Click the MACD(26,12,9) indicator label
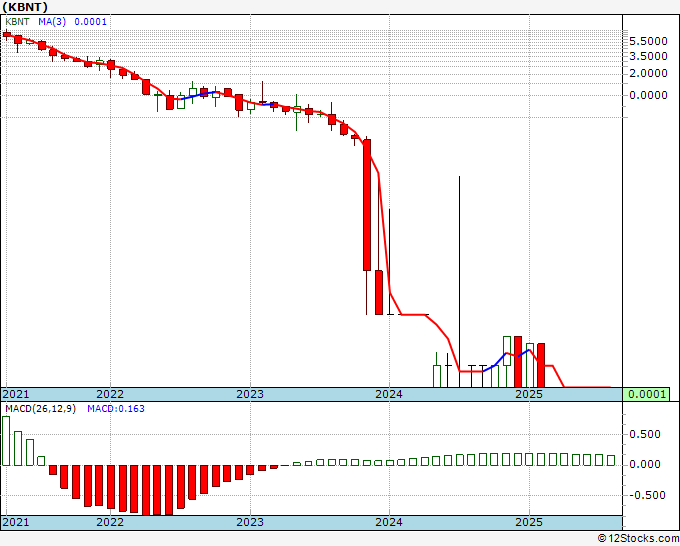Screen dimensions: 680x546 [x=40, y=409]
